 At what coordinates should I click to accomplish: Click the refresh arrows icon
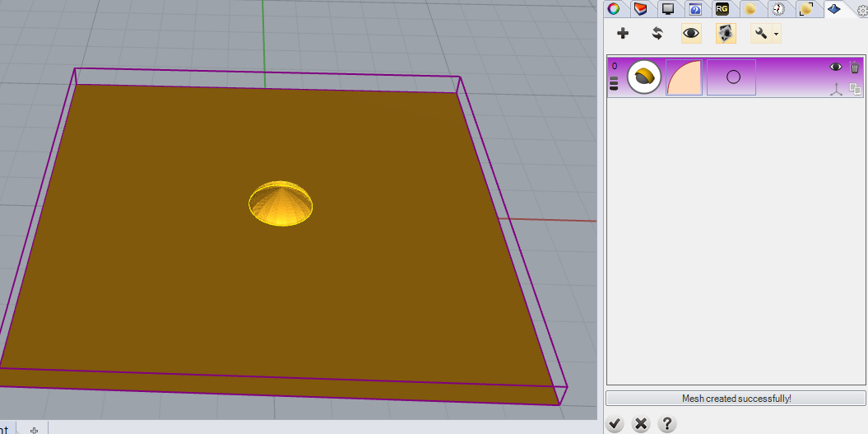(657, 34)
